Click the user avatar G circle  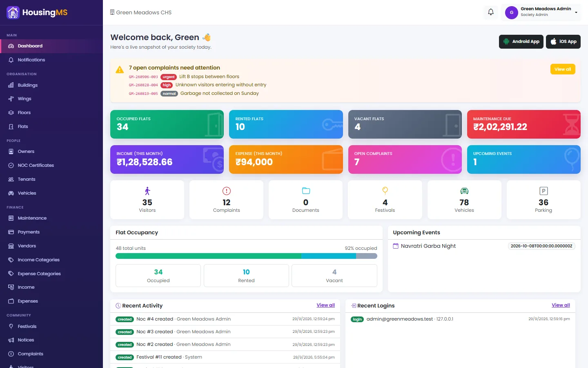[512, 13]
